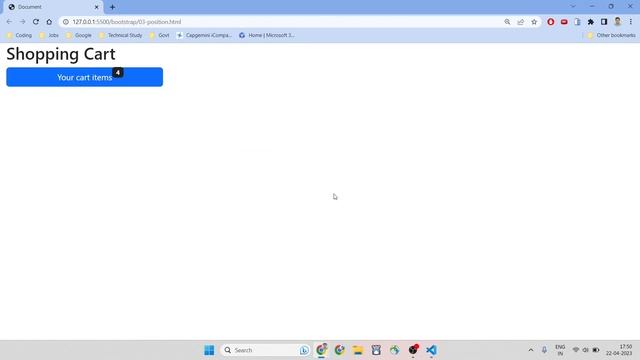Share this page icon
Screen dimensions: 640x360
pos(520,22)
